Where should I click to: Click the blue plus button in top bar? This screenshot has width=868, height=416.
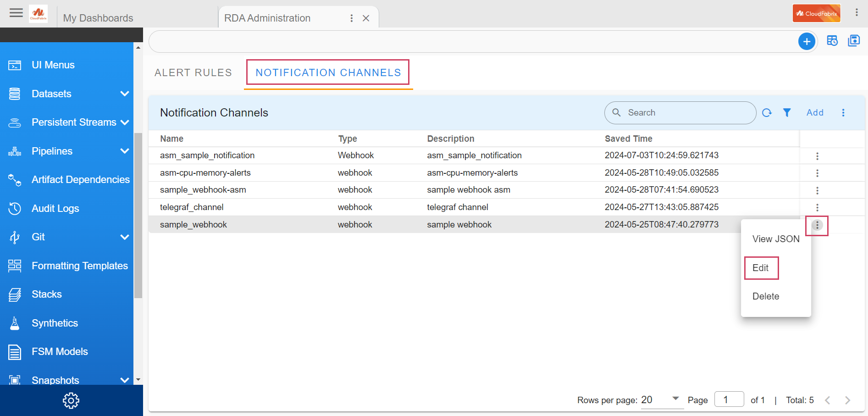807,42
